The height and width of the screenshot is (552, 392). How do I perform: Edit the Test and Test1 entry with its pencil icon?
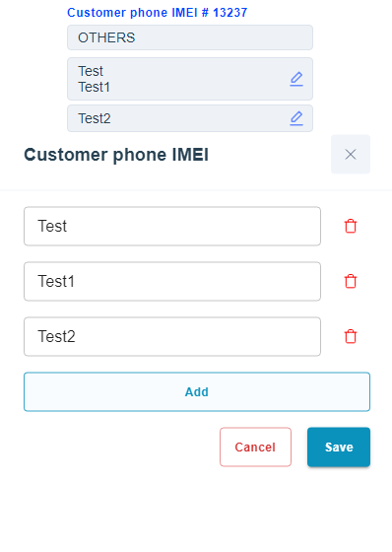(x=296, y=79)
